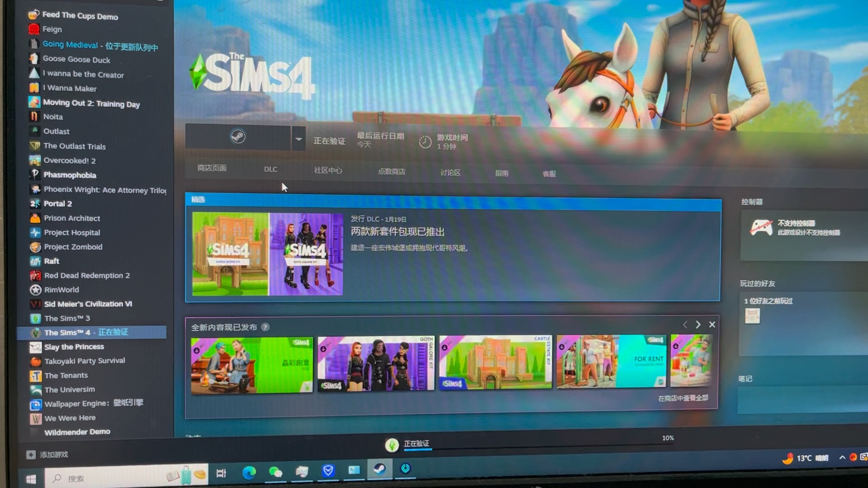868x488 pixels.
Task: Click the Phasmophobia game icon in library
Action: tap(34, 174)
